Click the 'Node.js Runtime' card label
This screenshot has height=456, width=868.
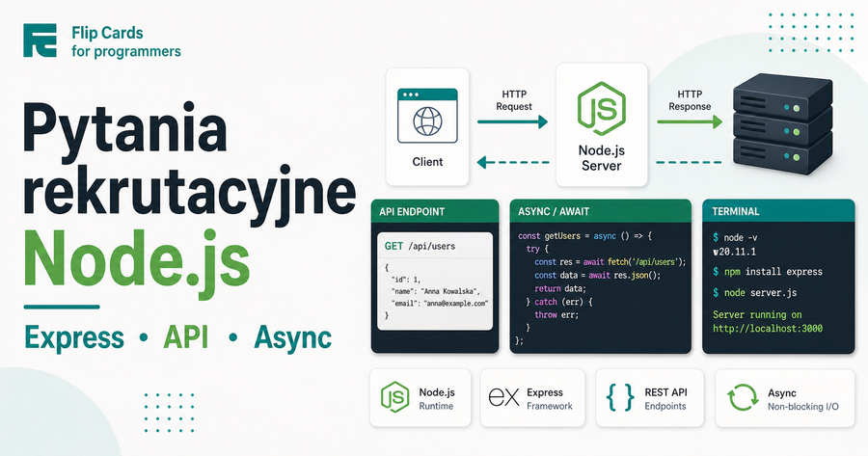(x=437, y=398)
